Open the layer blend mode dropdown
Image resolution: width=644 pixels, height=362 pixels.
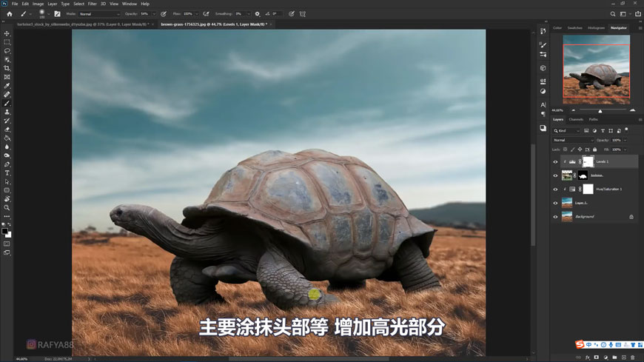(573, 140)
